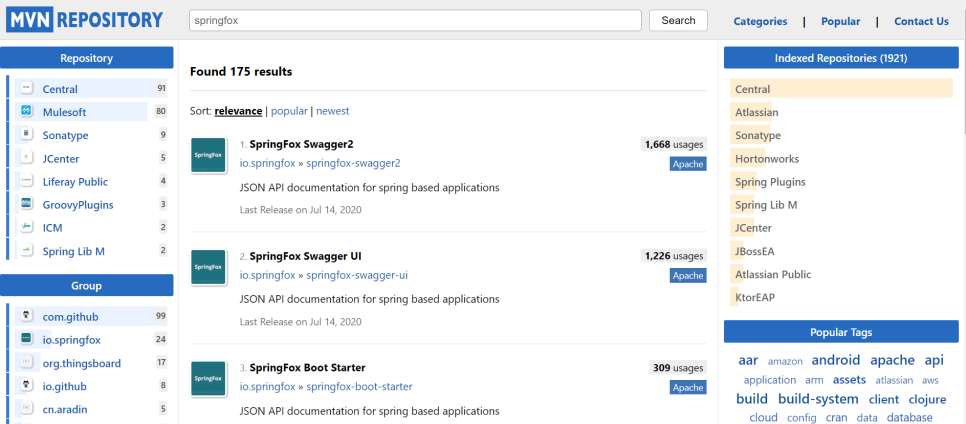Open the SpringFox Swagger UI logo thumbnail
Viewport: 966px width, 424px height.
(208, 267)
